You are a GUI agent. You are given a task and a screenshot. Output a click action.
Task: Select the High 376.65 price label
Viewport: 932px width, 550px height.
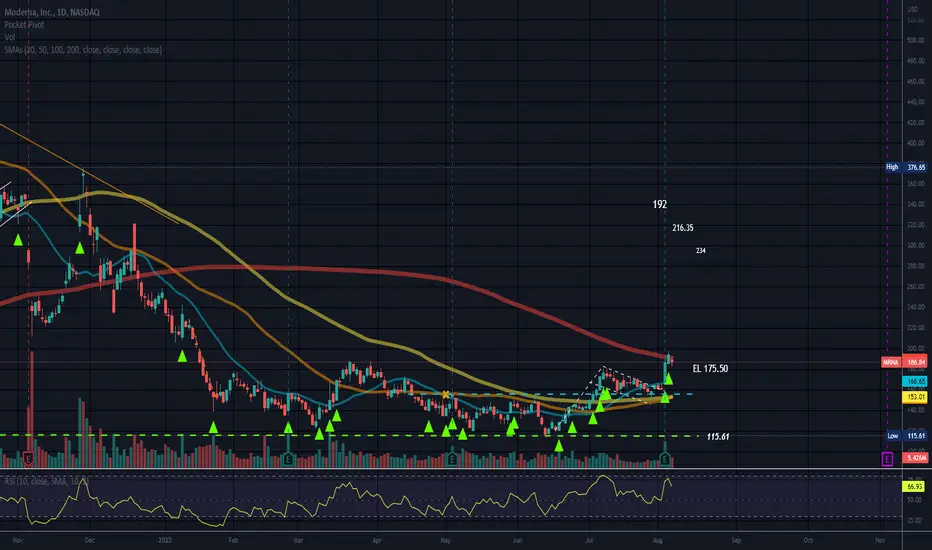click(x=905, y=167)
